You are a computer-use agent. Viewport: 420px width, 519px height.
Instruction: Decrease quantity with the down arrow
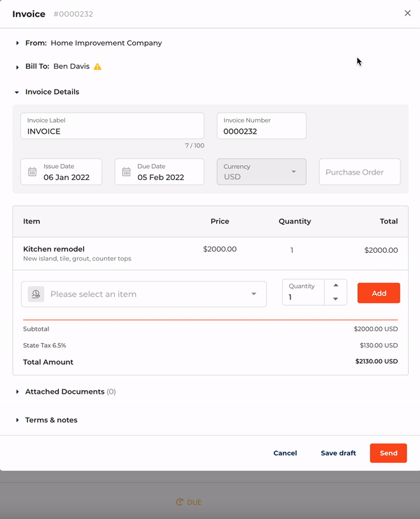pos(336,299)
